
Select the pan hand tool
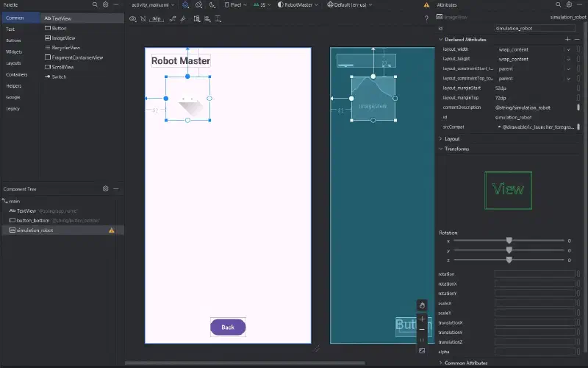[422, 305]
